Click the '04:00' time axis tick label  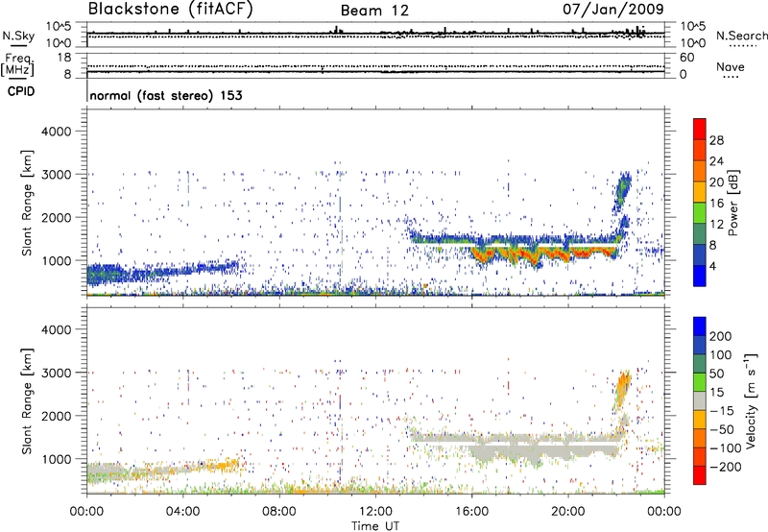click(182, 512)
